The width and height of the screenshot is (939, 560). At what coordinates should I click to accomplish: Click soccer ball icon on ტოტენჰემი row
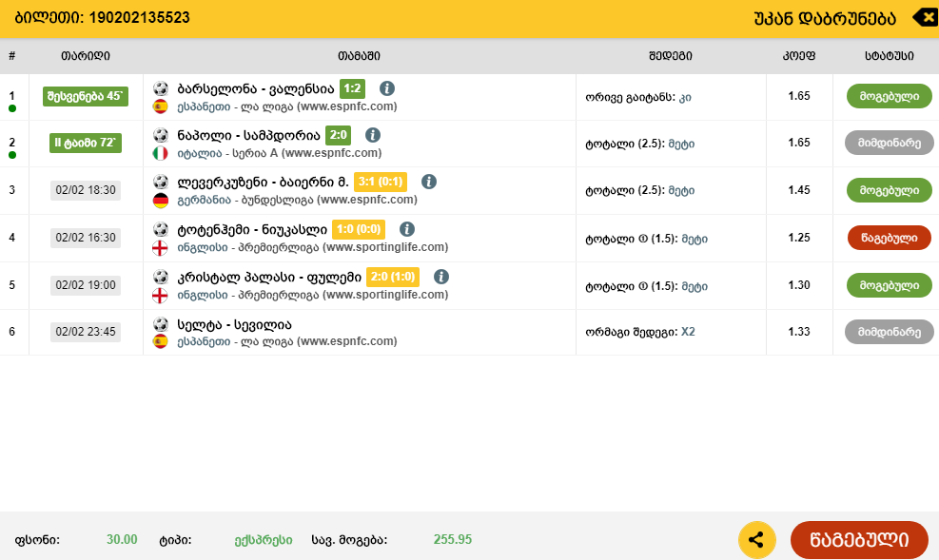click(161, 228)
